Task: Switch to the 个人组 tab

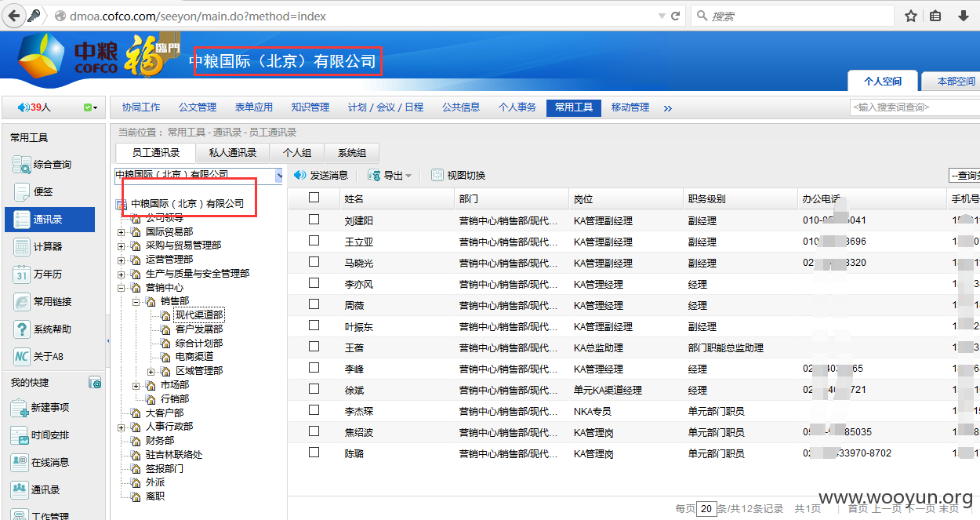Action: [x=297, y=153]
